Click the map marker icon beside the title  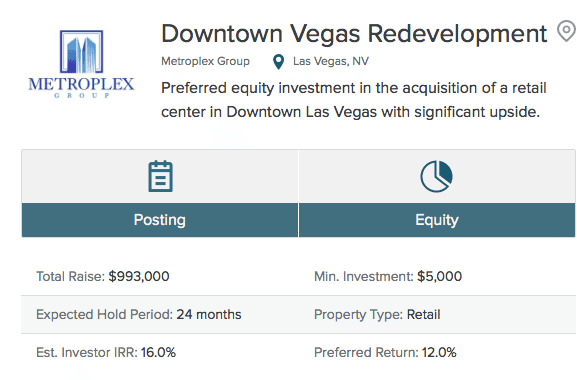click(566, 31)
